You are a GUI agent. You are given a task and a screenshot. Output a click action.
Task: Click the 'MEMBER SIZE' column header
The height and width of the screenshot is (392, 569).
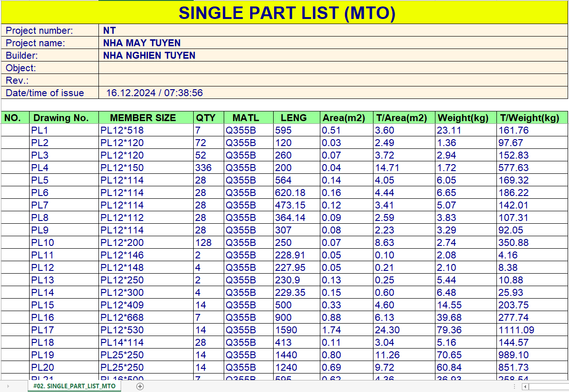tap(146, 118)
